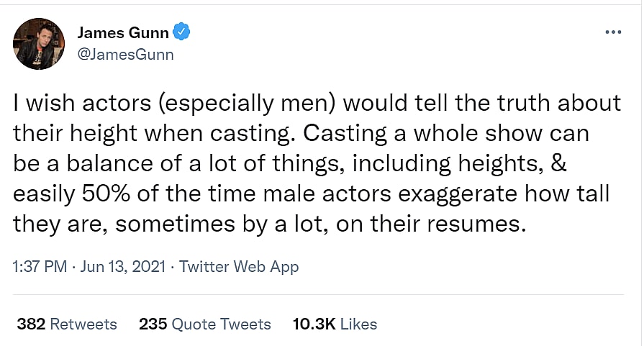Click the Quote Tweets label
This screenshot has width=644, height=346.
(222, 324)
